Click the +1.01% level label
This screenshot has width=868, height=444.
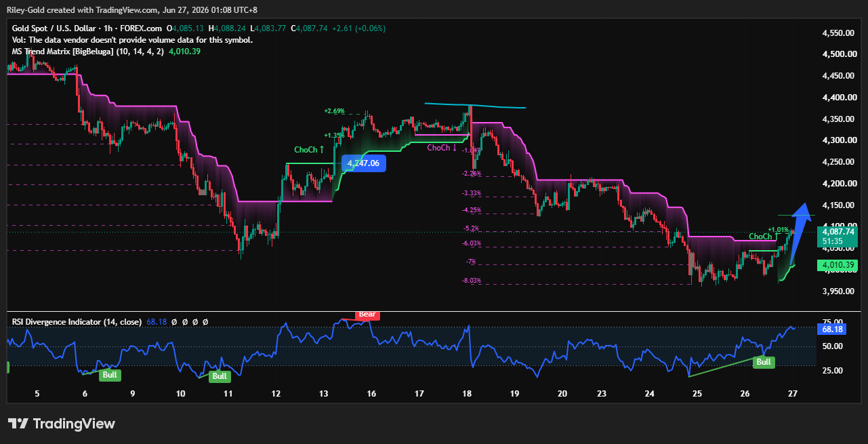[779, 229]
